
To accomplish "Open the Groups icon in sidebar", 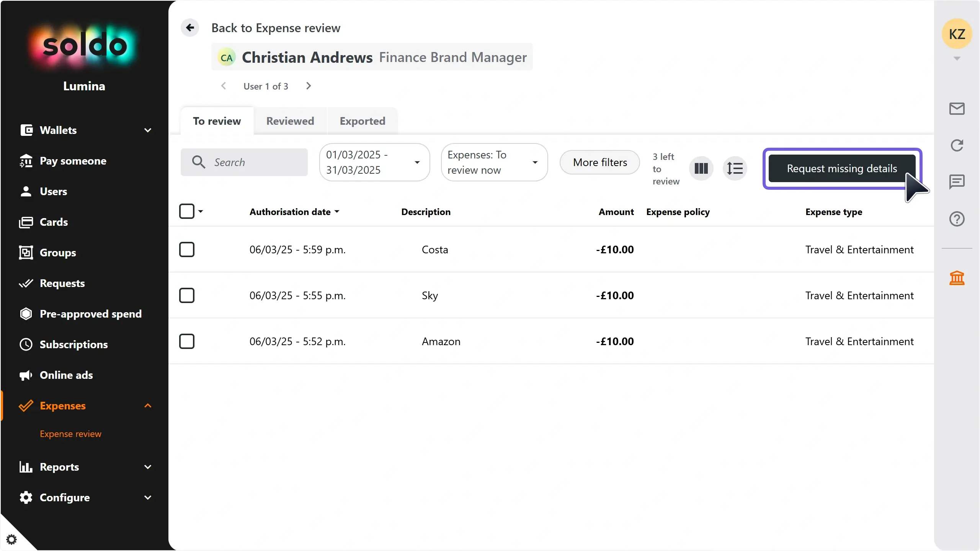I will point(26,253).
